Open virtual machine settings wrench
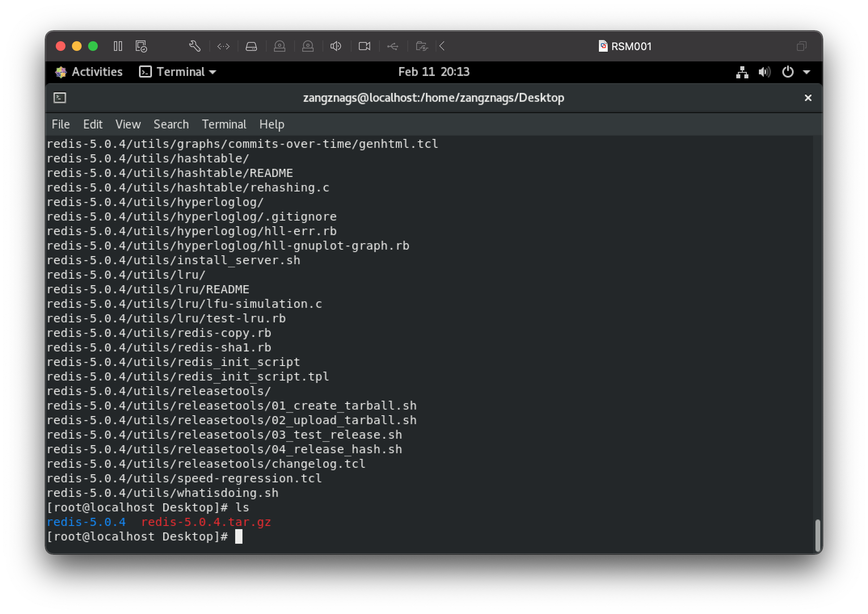Image resolution: width=868 pixels, height=614 pixels. pyautogui.click(x=195, y=46)
